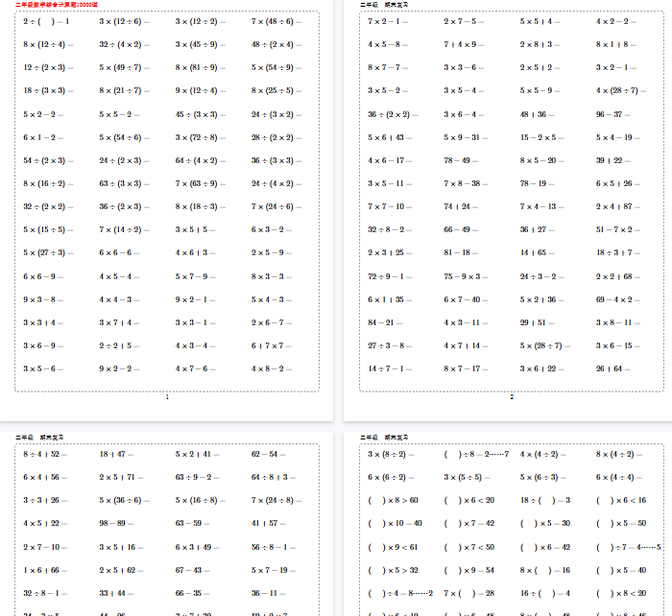Click the problem 98 − 89
672x616 pixels.
[x=116, y=523]
